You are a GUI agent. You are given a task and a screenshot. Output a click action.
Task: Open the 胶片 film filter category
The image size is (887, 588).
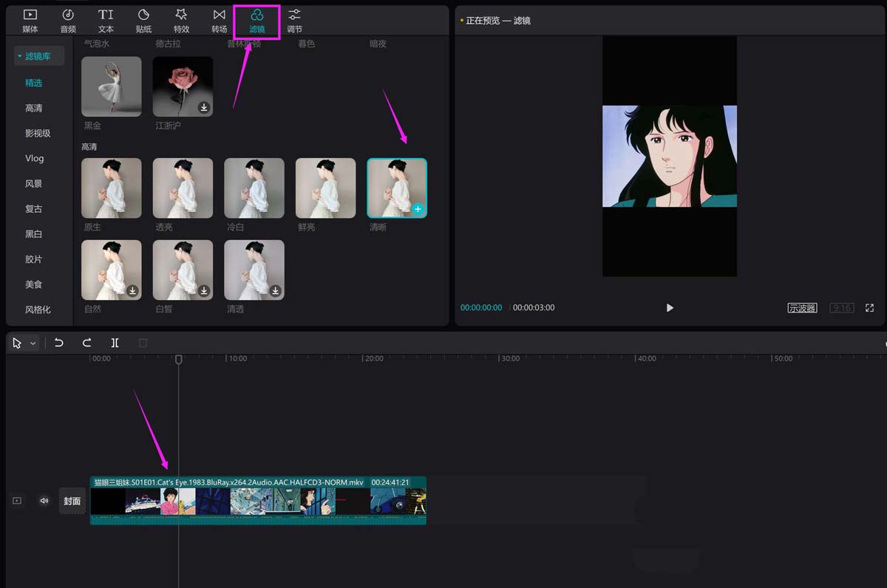pyautogui.click(x=34, y=259)
